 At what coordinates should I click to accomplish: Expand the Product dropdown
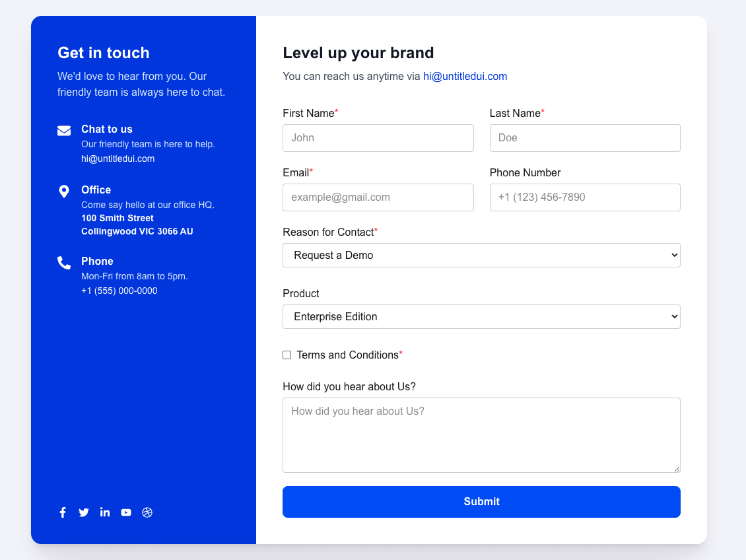(x=481, y=317)
